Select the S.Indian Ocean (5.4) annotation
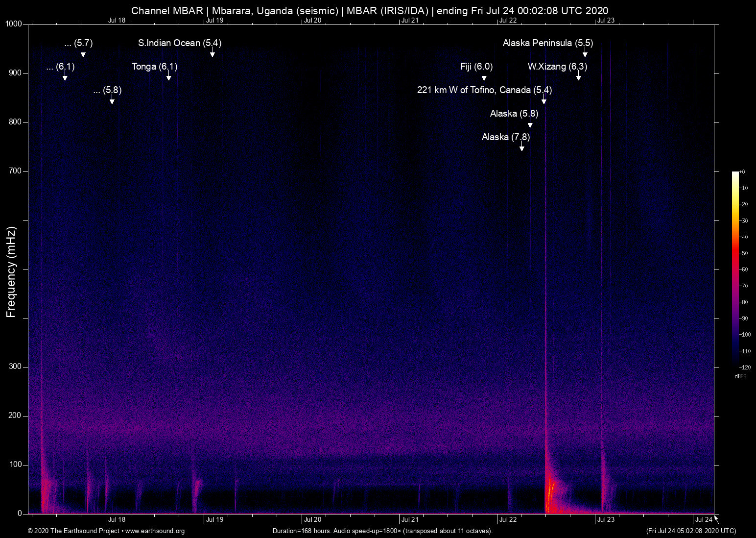The image size is (756, 538). pyautogui.click(x=179, y=43)
